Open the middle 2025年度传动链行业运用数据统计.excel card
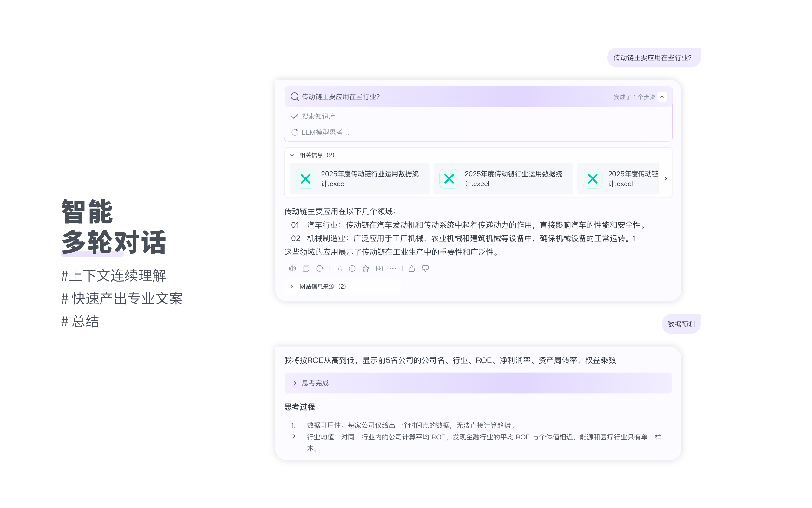This screenshot has height=508, width=812. tap(503, 179)
